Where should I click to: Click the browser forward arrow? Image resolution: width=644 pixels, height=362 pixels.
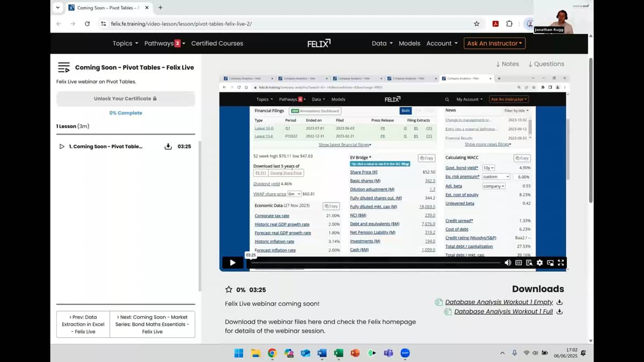pos(73,24)
